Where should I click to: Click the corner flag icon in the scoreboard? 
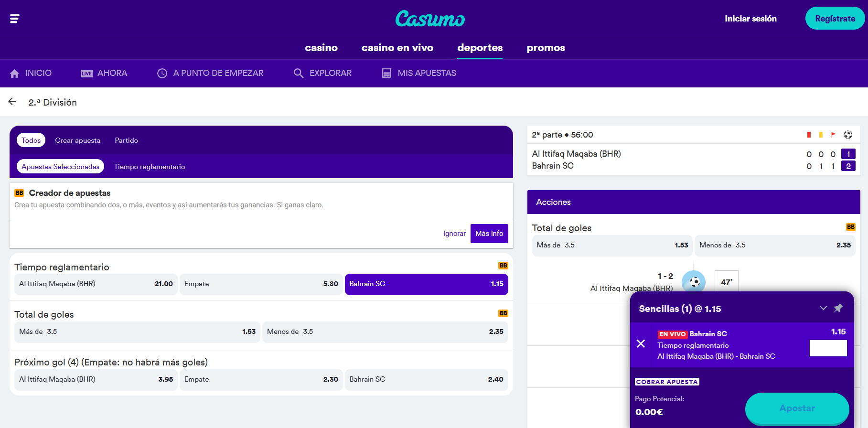833,135
